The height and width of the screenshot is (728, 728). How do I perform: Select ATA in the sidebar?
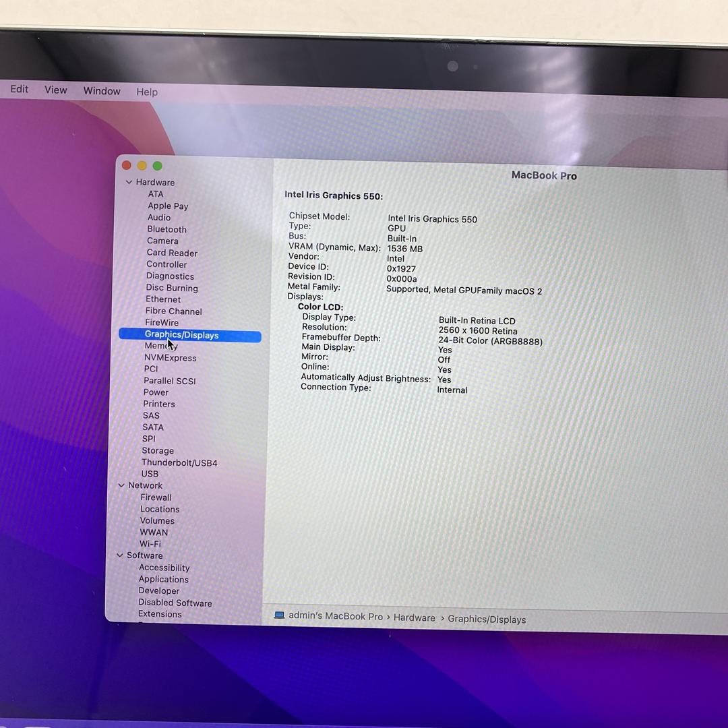pyautogui.click(x=156, y=194)
